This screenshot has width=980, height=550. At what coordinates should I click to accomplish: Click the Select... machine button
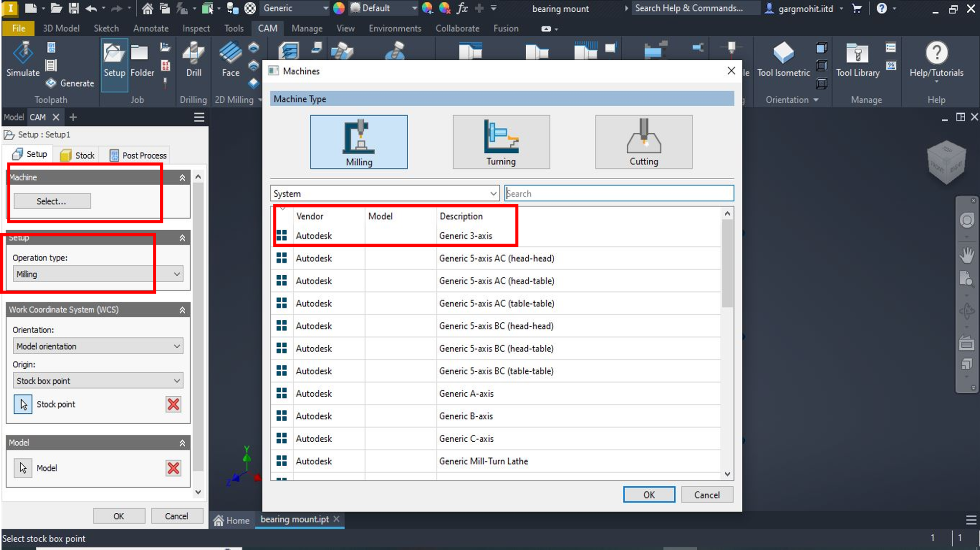52,201
